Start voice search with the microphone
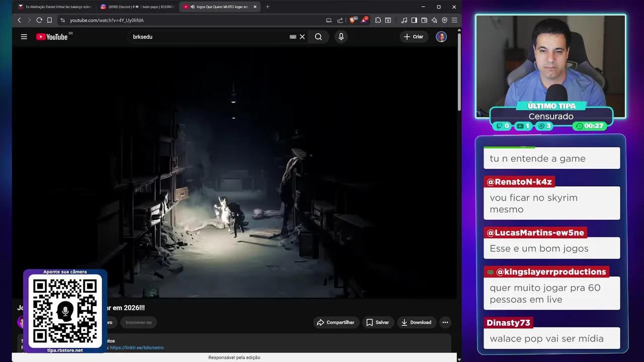Screen dimensions: 644x362 tap(341, 37)
